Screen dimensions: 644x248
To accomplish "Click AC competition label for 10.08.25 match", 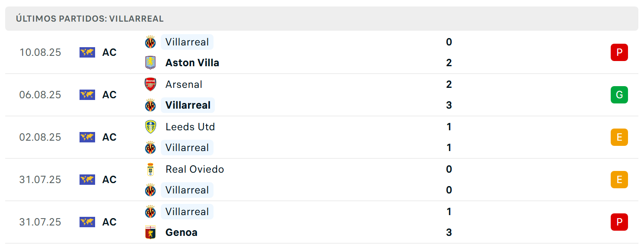I will 109,52.
